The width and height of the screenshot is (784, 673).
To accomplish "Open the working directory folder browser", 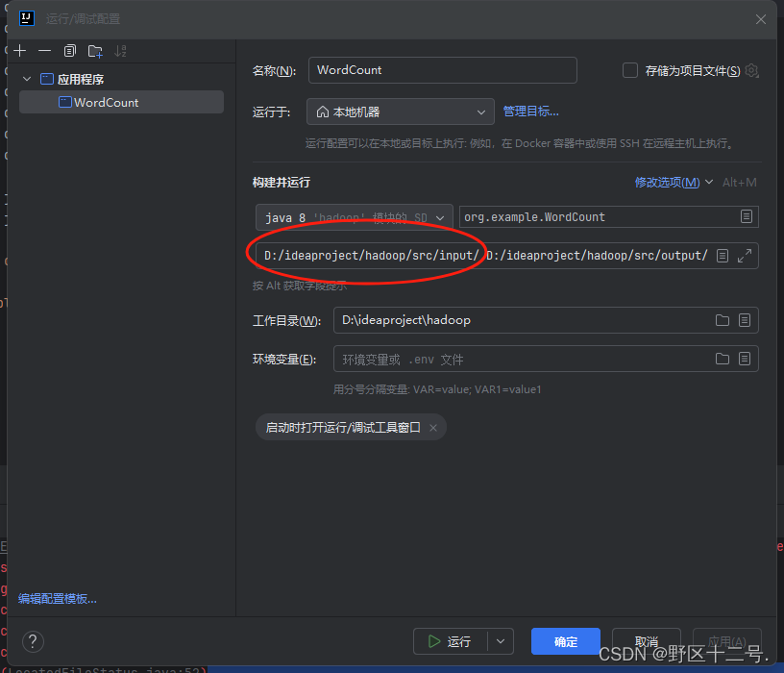I will [723, 320].
